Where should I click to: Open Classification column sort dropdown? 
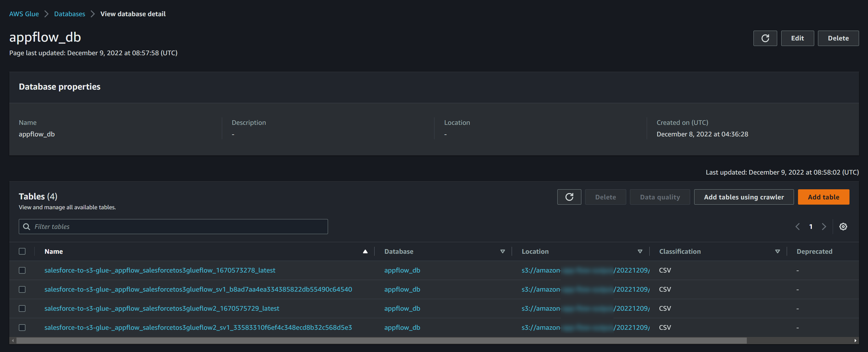[x=777, y=251]
